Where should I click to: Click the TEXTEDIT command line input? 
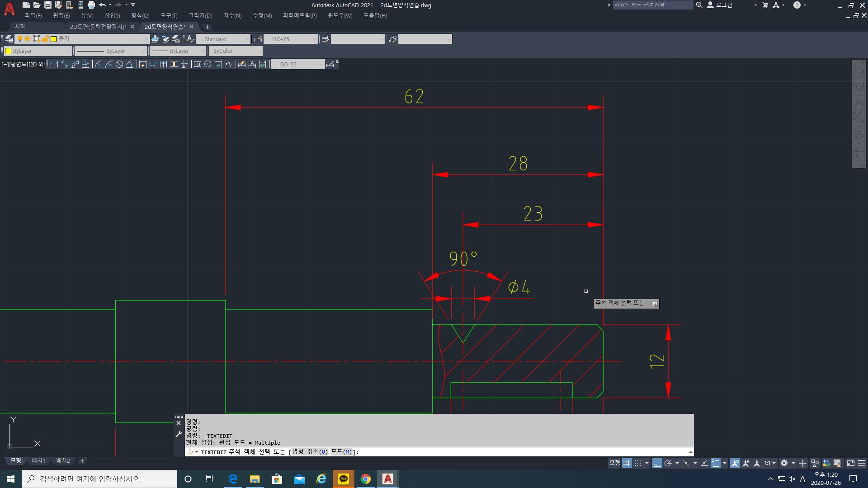click(439, 452)
